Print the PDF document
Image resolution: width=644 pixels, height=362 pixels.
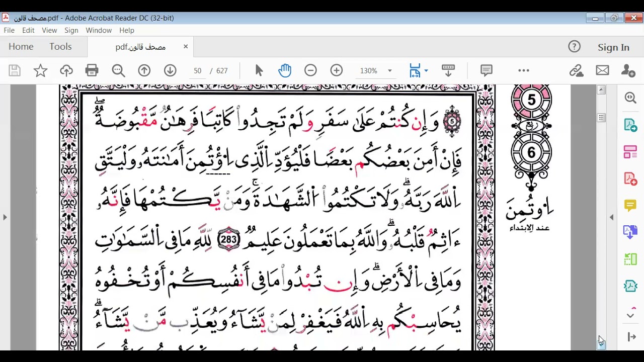click(x=92, y=70)
